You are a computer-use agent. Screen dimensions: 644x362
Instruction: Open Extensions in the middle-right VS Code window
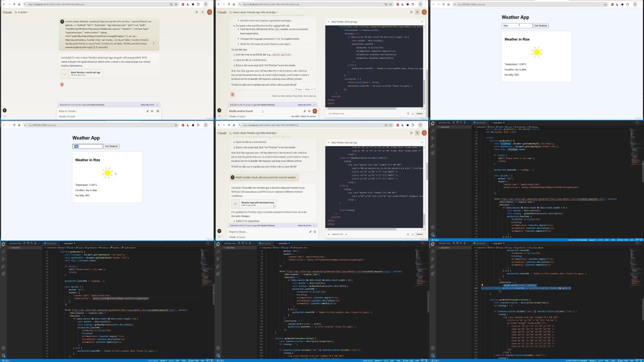pos(433,153)
